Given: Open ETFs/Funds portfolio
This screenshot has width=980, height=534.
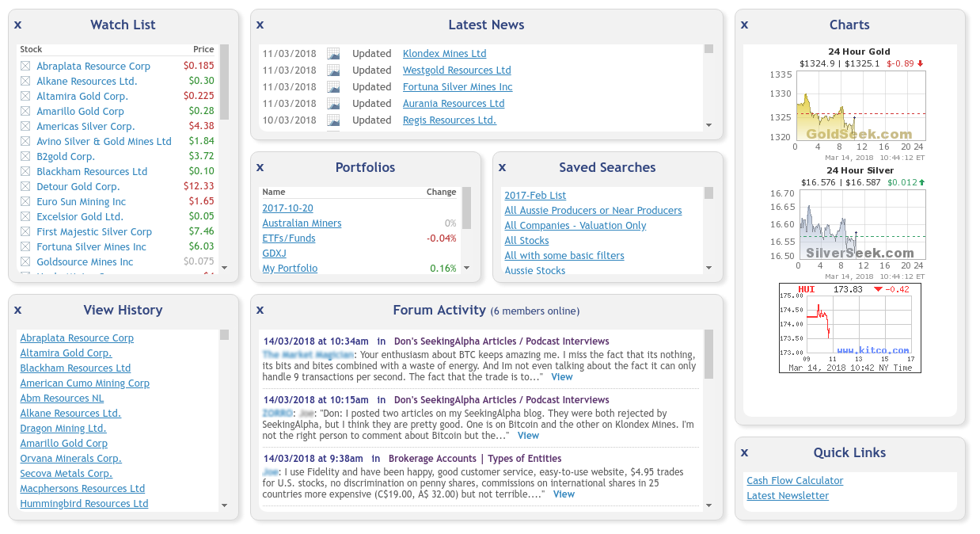Looking at the screenshot, I should [x=289, y=238].
